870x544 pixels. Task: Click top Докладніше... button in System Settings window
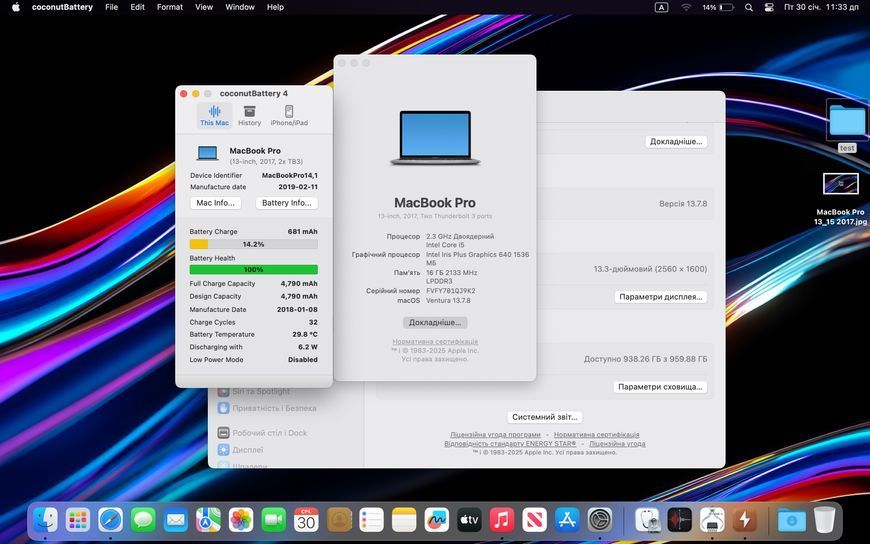(676, 142)
